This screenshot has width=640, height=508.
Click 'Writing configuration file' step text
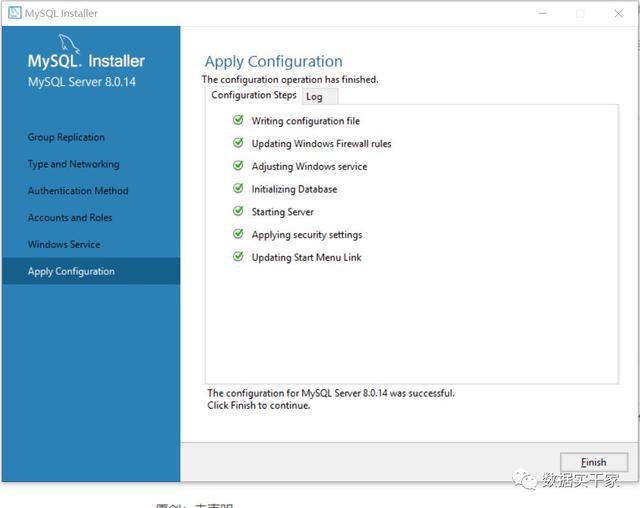point(306,121)
